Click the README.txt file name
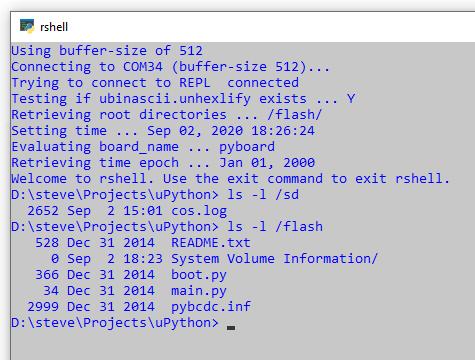Screen dimensions: 475x360 tap(211, 243)
